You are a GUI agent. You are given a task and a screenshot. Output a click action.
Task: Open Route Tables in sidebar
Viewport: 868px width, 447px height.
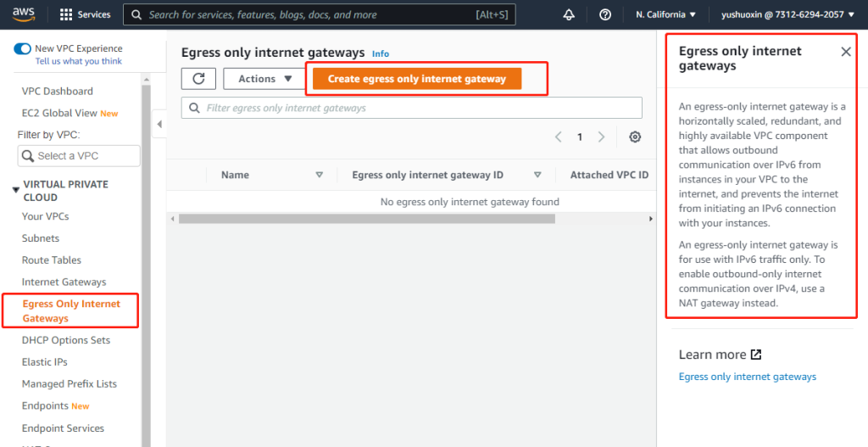point(51,260)
